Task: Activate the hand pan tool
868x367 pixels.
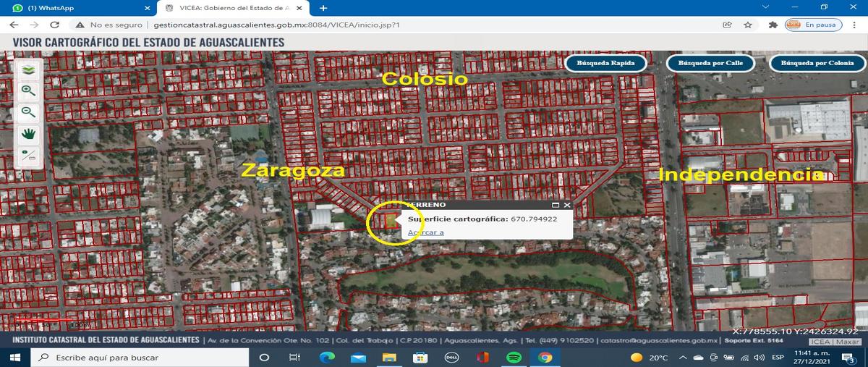Action: click(x=28, y=133)
